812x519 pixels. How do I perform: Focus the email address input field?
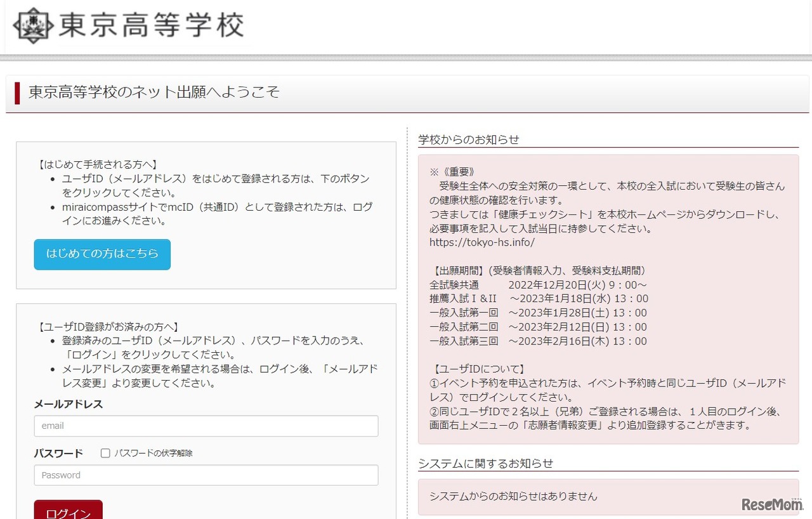tap(206, 426)
